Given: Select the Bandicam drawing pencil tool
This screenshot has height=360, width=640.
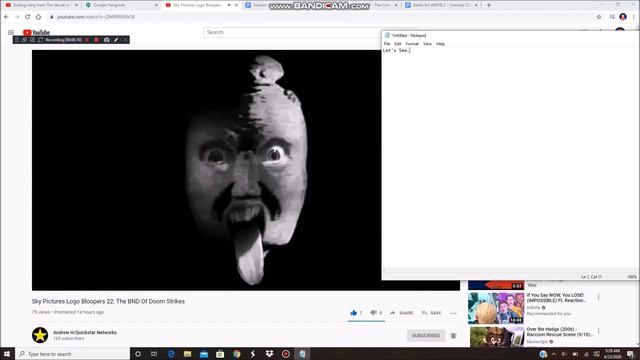Looking at the screenshot, I should (x=116, y=40).
